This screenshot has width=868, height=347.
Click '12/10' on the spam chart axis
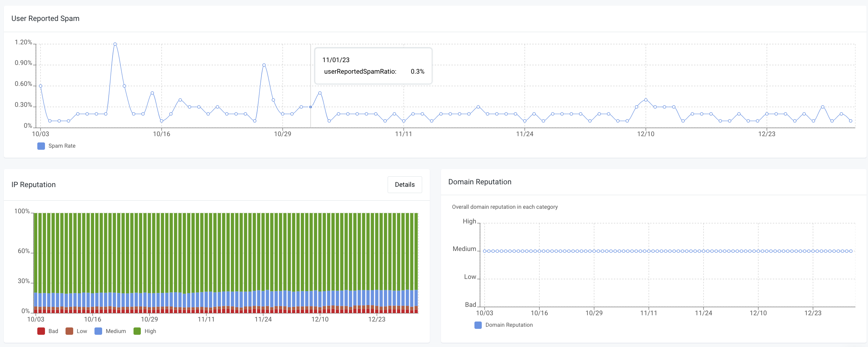(x=646, y=134)
